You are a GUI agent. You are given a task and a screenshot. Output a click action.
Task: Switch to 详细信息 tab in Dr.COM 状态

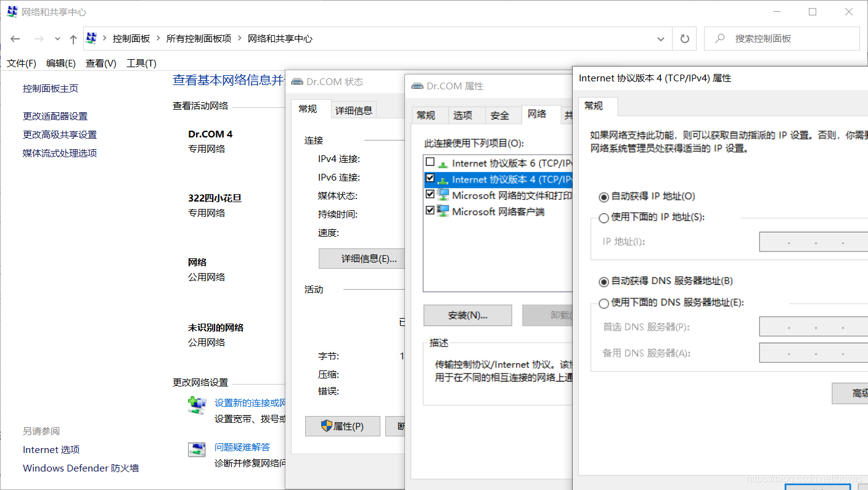click(x=354, y=110)
